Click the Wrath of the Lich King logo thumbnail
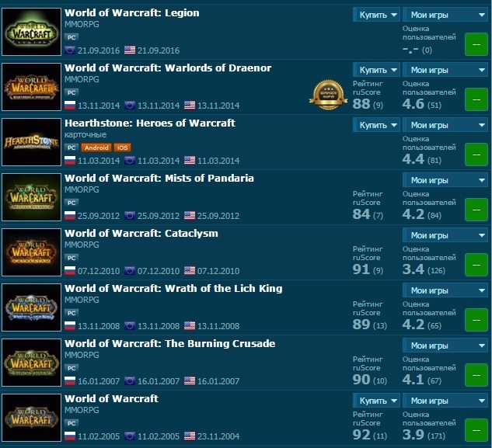This screenshot has height=448, width=492. [31, 307]
